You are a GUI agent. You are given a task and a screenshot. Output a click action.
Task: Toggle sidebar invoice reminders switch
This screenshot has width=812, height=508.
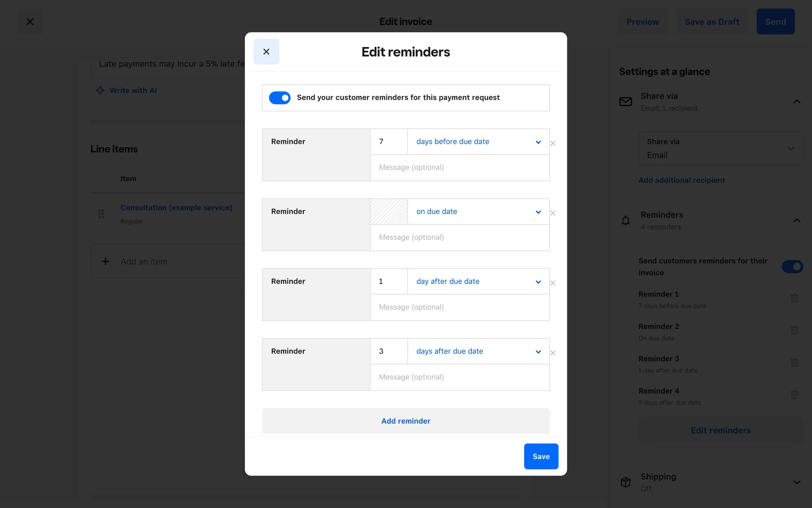(x=792, y=267)
